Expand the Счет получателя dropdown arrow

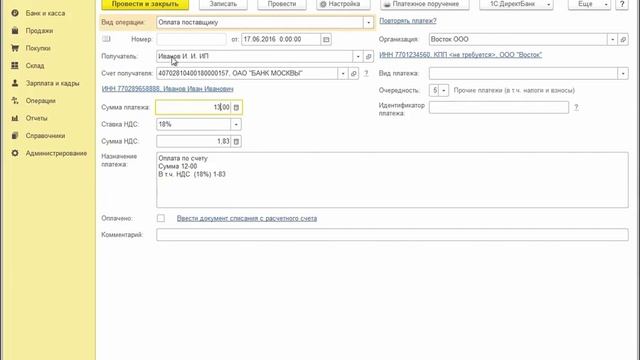[x=343, y=73]
